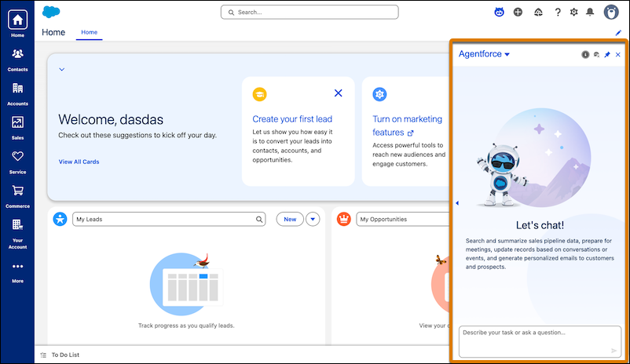Viewport: 630px width, 364px height.
Task: Open Your Account in the sidebar
Action: click(x=17, y=235)
